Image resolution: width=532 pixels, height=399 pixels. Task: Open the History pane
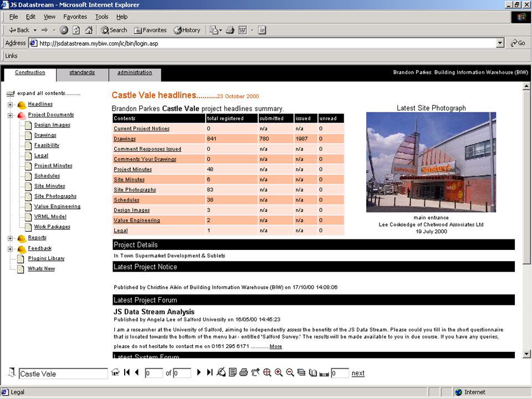tap(187, 30)
